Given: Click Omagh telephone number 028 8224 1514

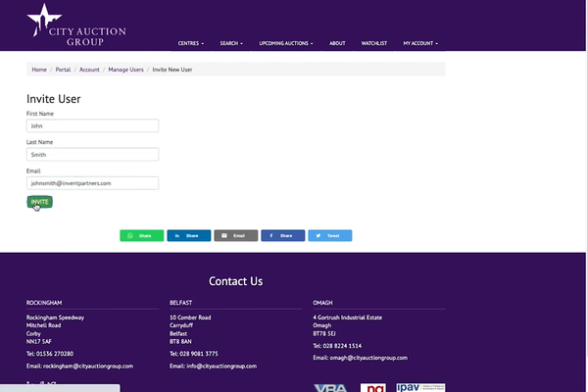Looking at the screenshot, I should [342, 346].
